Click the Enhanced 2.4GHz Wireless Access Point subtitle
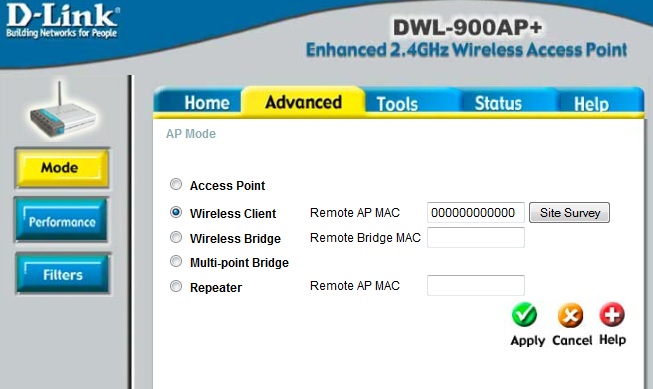The image size is (653, 389). [466, 50]
